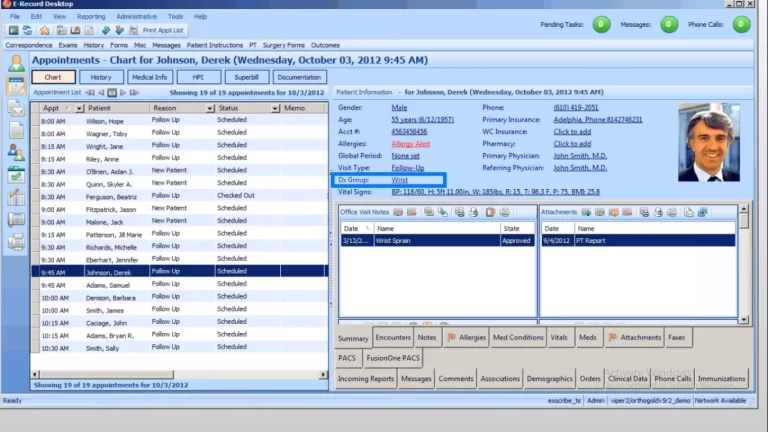Click the Allergy Alert link

pos(410,144)
